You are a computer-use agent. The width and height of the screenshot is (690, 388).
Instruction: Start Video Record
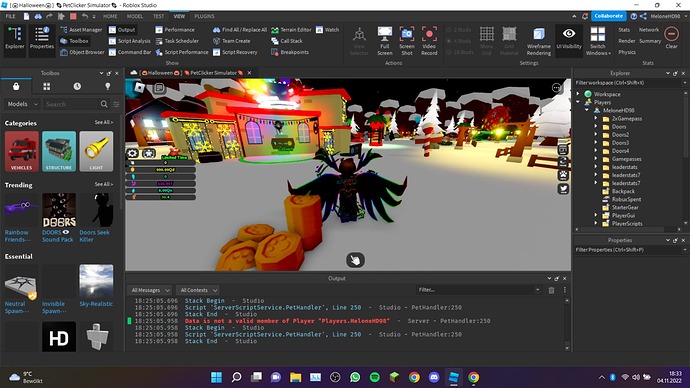pos(429,40)
